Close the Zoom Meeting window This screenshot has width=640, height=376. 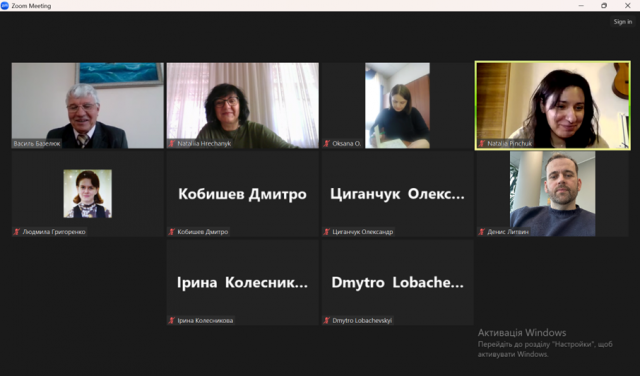(x=628, y=5)
